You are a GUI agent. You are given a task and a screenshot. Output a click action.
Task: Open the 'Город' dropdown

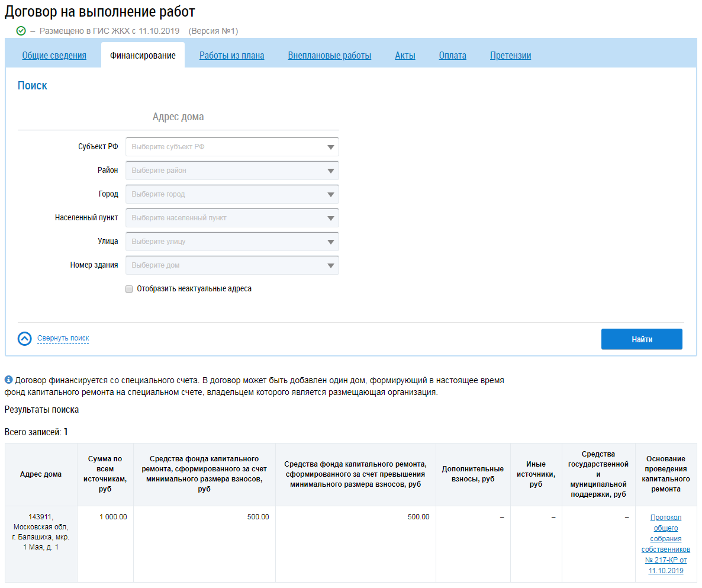[x=232, y=194]
